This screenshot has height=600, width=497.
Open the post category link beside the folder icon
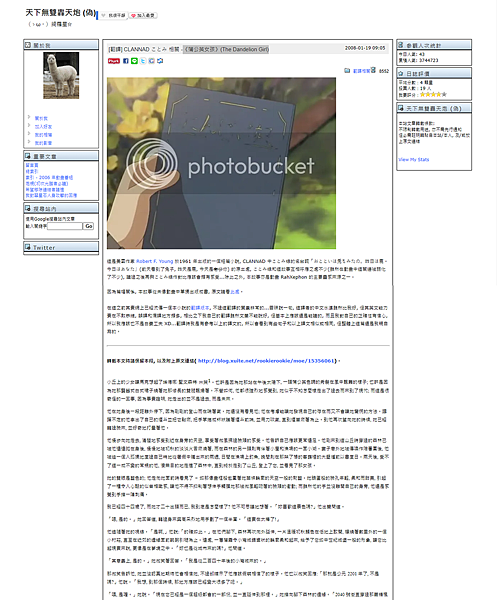coord(361,71)
